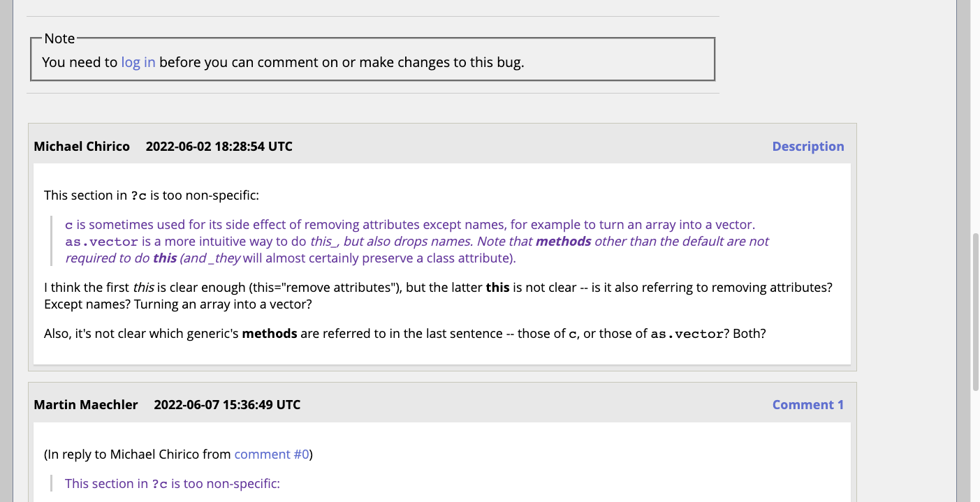Open the "Comment 1" permalink
Image resolution: width=980 pixels, height=502 pixels.
pyautogui.click(x=807, y=405)
